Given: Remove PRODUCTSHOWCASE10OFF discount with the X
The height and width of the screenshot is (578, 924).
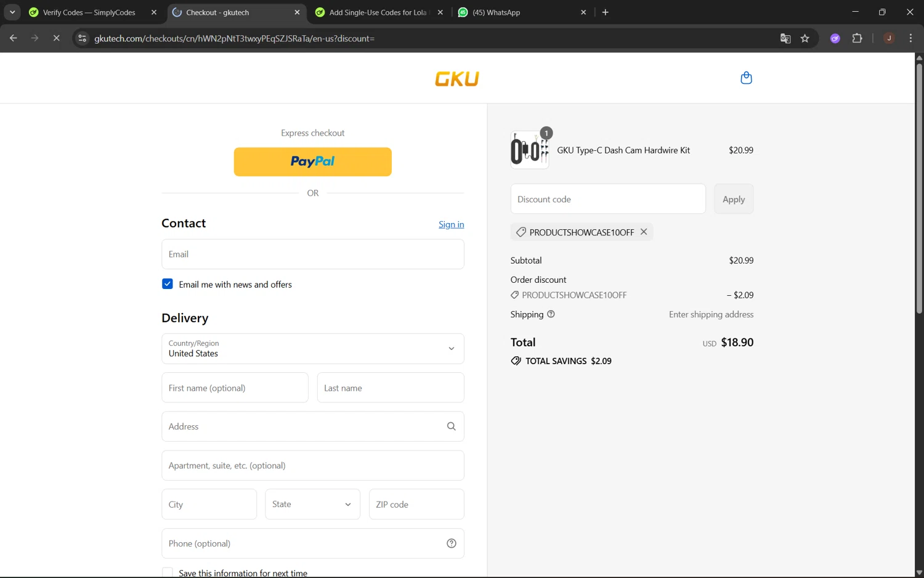Looking at the screenshot, I should tap(644, 232).
